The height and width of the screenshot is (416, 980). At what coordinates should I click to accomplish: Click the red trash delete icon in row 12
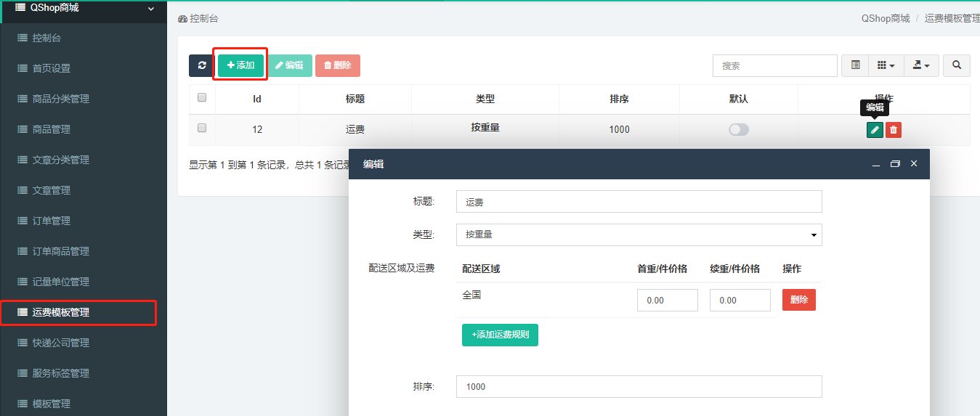tap(894, 130)
